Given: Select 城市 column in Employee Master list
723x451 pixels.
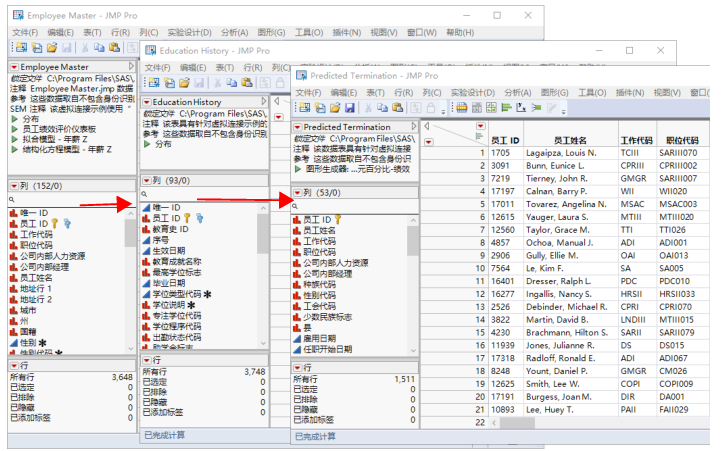Looking at the screenshot, I should (28, 310).
